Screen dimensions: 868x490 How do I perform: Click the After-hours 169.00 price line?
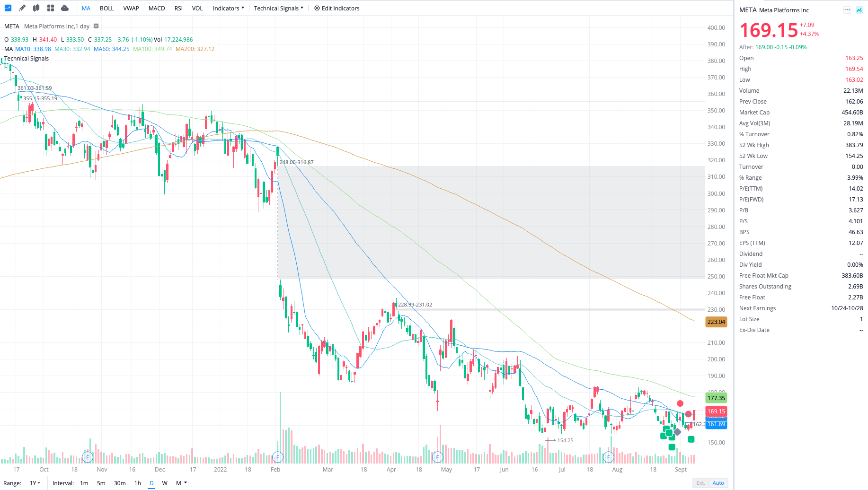[773, 47]
